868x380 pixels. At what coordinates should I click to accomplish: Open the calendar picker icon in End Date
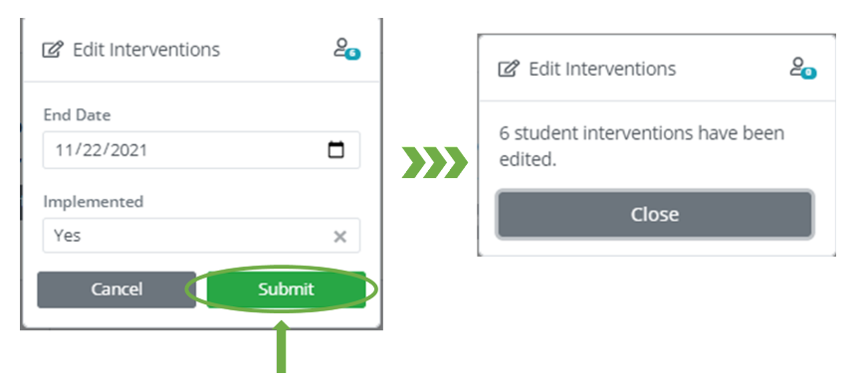point(336,150)
